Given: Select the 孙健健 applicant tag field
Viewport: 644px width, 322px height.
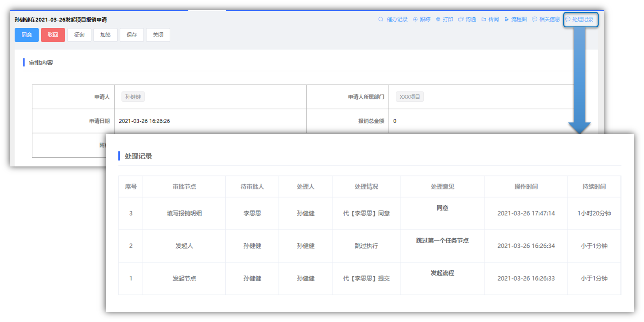Looking at the screenshot, I should pos(133,97).
